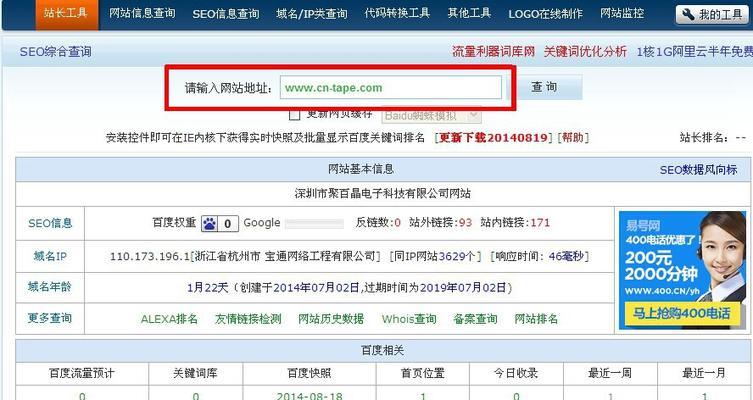
Task: Click 反链数 value 0
Action: coord(397,223)
